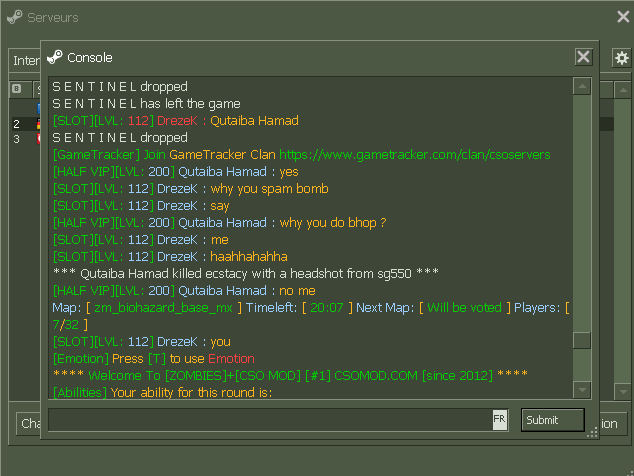
Task: Click the B column header icon
Action: coord(16,89)
